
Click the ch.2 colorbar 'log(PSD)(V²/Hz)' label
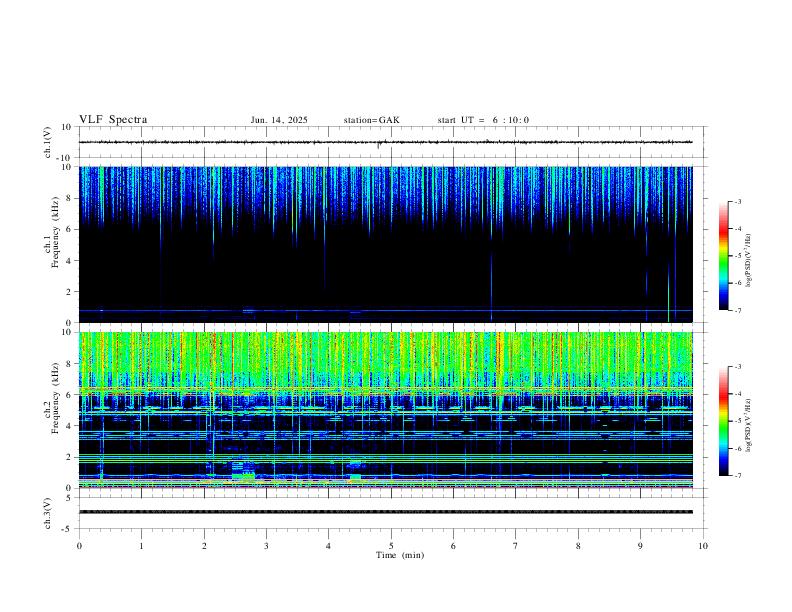click(749, 425)
